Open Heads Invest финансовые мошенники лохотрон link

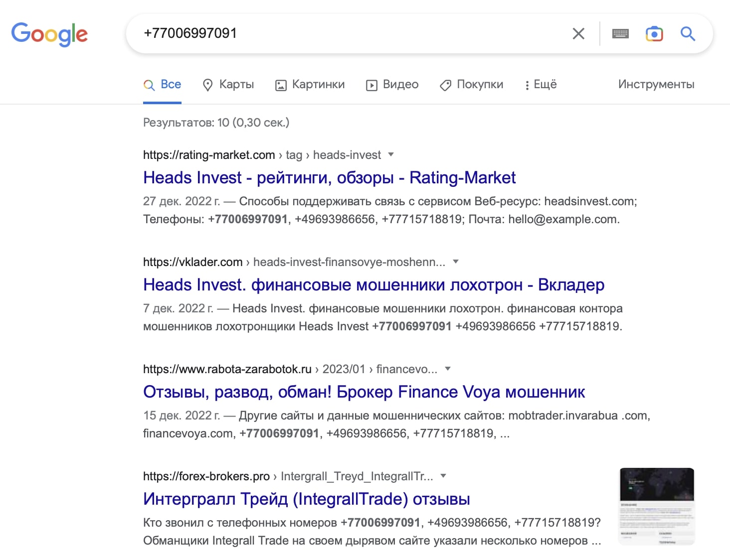tap(373, 285)
